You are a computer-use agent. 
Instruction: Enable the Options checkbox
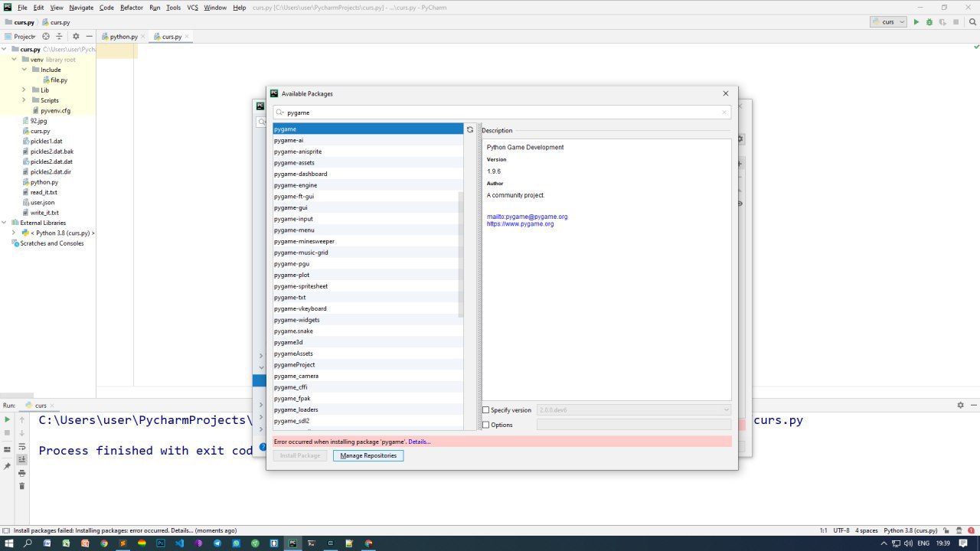pos(485,425)
